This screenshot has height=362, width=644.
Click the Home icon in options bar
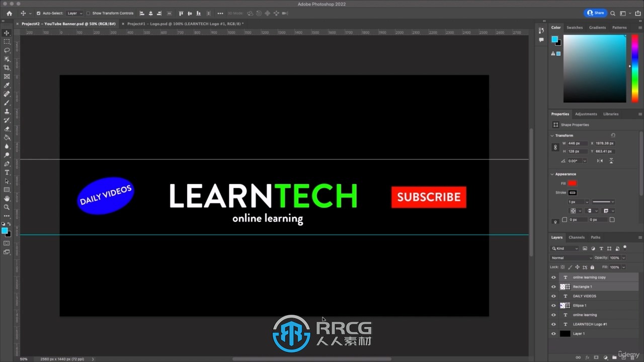[x=9, y=13]
